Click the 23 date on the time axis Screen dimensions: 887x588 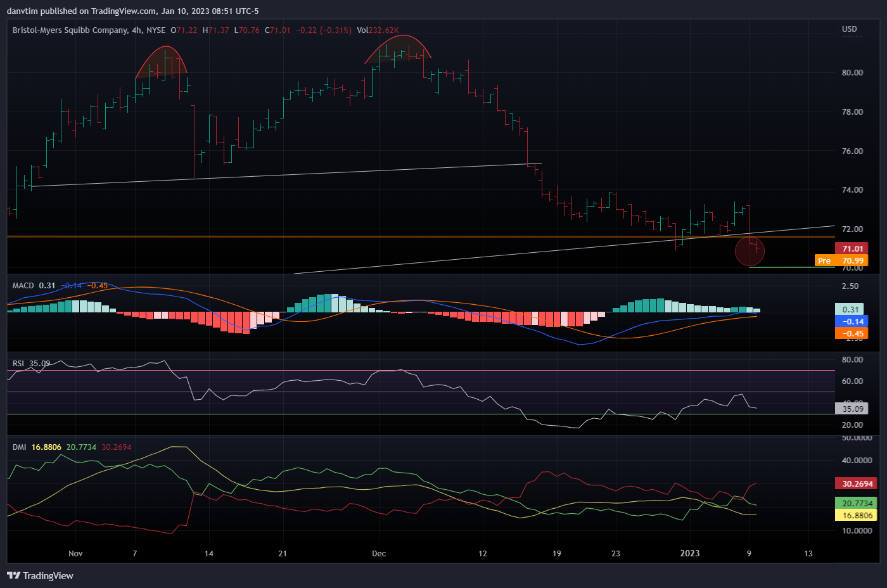(616, 553)
